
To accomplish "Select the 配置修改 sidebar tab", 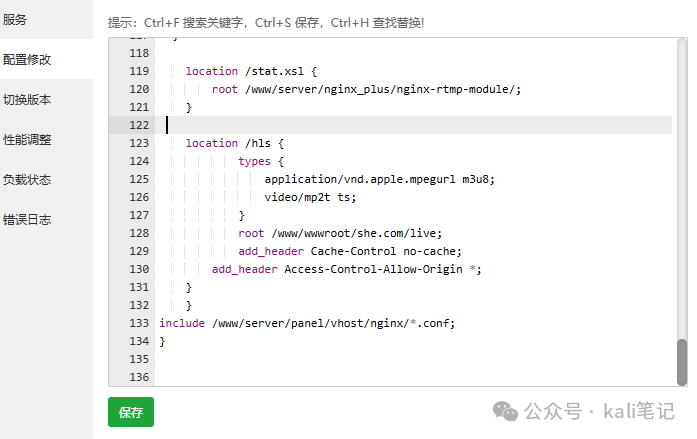I will pos(27,60).
